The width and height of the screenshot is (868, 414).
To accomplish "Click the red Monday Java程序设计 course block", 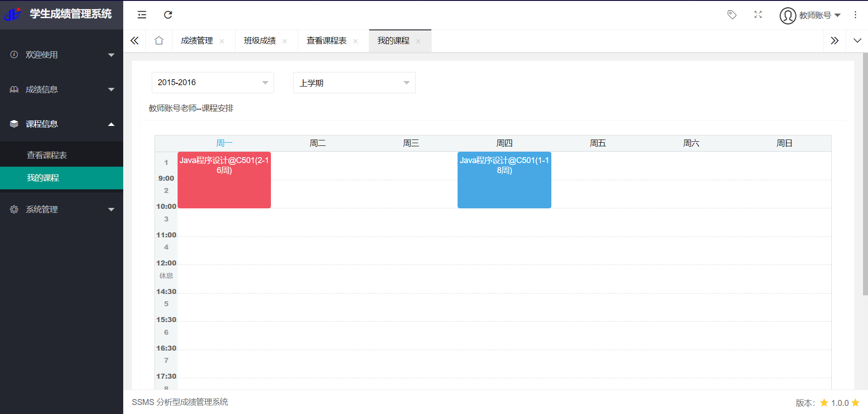I will click(224, 180).
